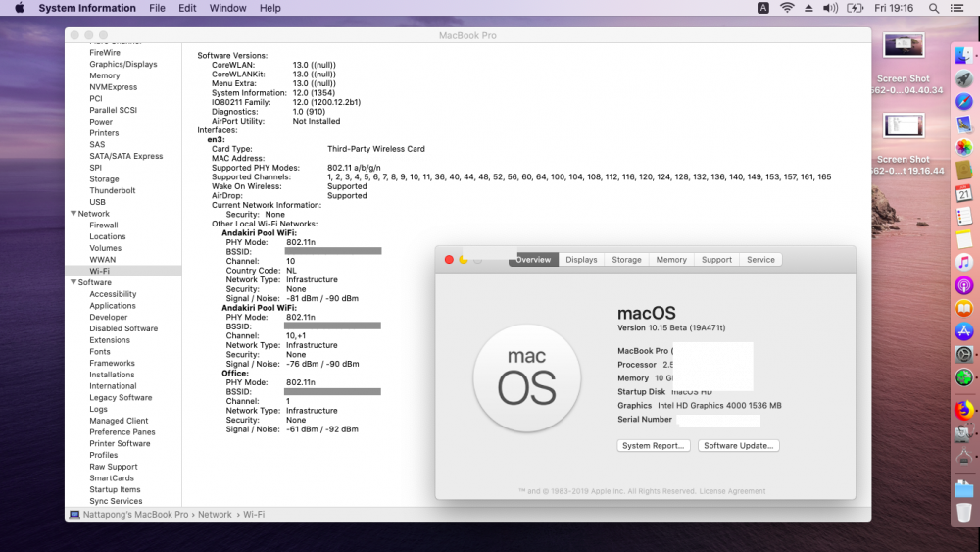This screenshot has height=552, width=980.
Task: Select Applications under Software
Action: coord(113,306)
